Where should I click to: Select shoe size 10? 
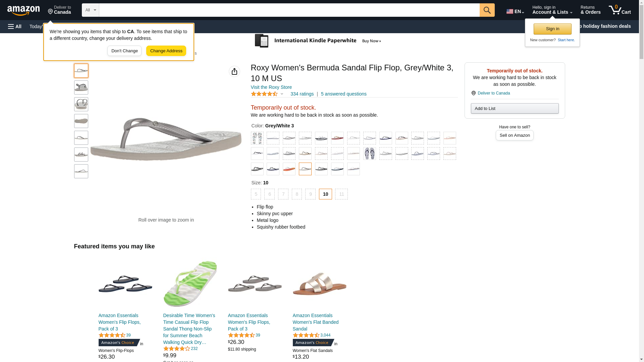pyautogui.click(x=325, y=194)
